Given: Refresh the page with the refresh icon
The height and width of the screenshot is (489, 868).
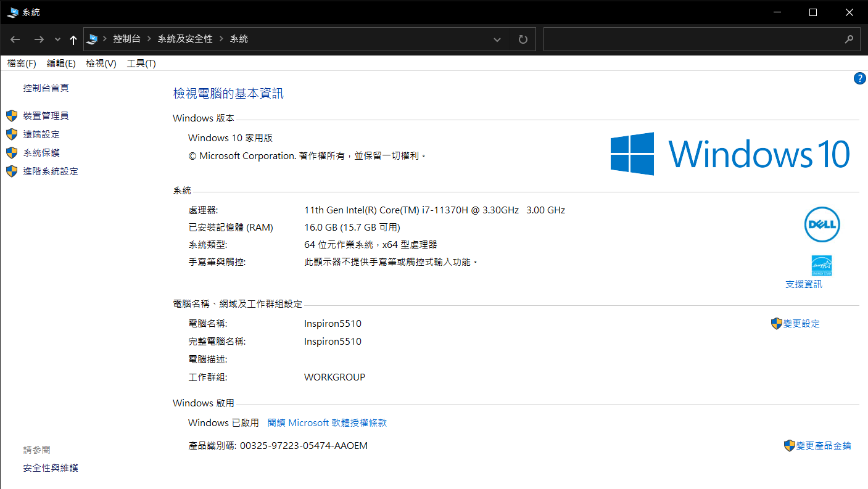Looking at the screenshot, I should click(523, 39).
